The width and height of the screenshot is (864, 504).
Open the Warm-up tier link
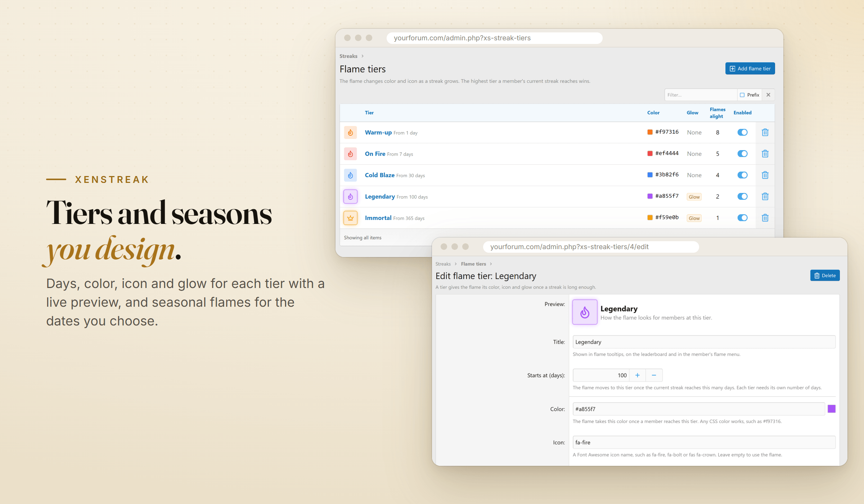click(x=378, y=132)
